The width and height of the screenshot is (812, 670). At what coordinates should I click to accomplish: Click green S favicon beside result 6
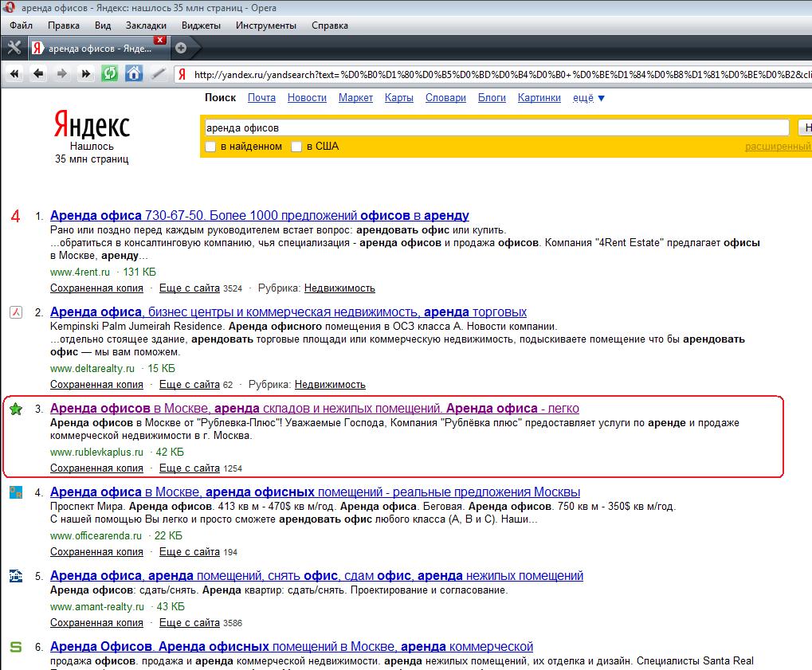[x=16, y=647]
